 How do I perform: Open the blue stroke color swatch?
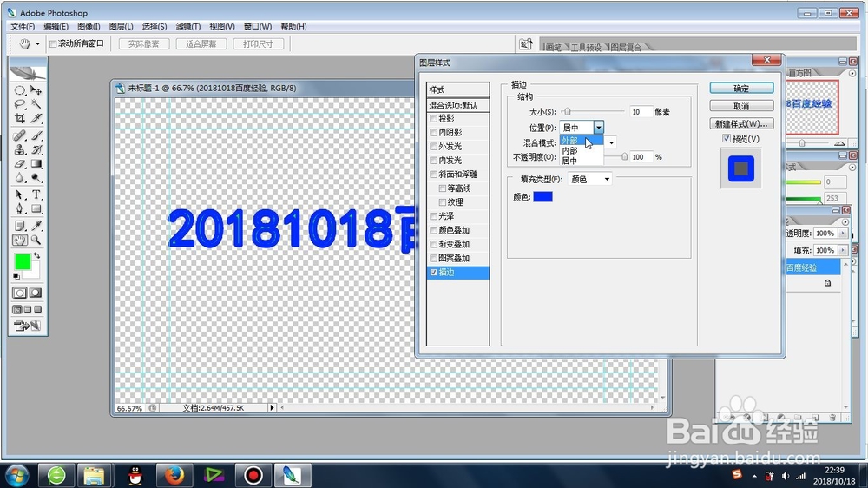pyautogui.click(x=542, y=196)
